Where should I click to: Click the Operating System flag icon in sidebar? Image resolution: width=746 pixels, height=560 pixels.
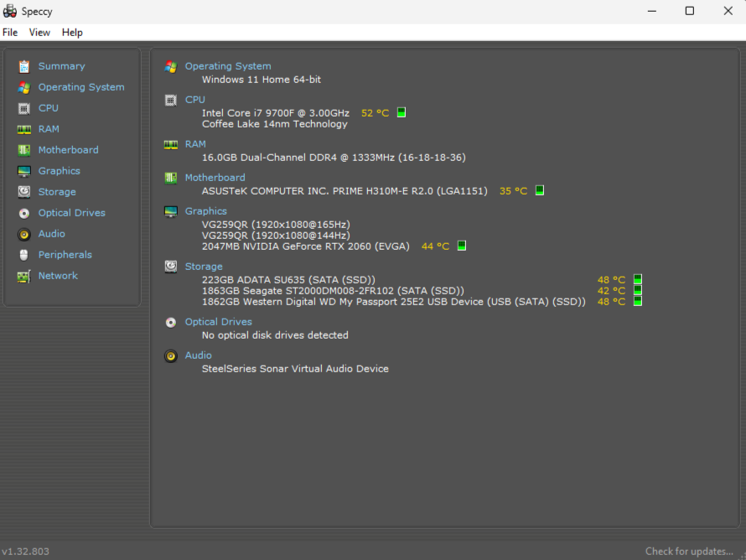(x=23, y=87)
